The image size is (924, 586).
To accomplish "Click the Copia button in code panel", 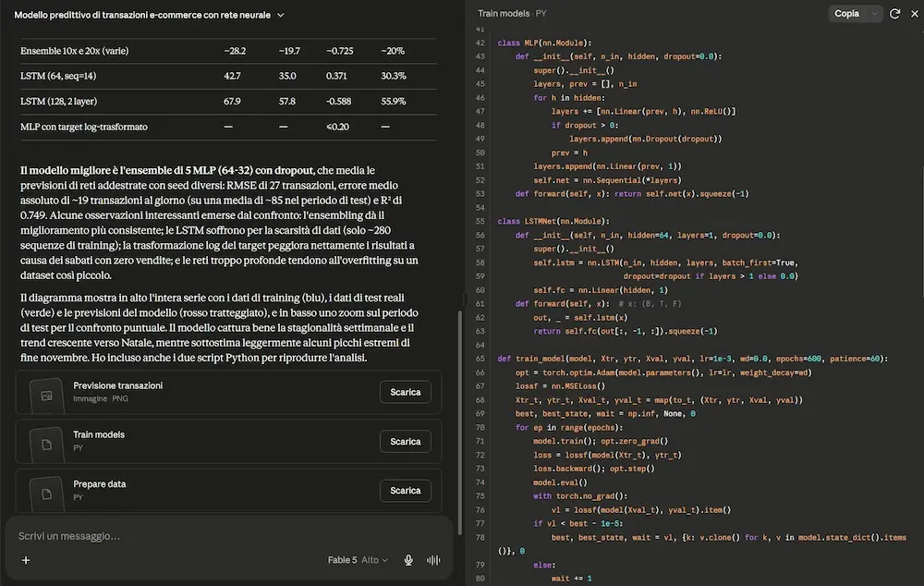I will click(x=846, y=14).
